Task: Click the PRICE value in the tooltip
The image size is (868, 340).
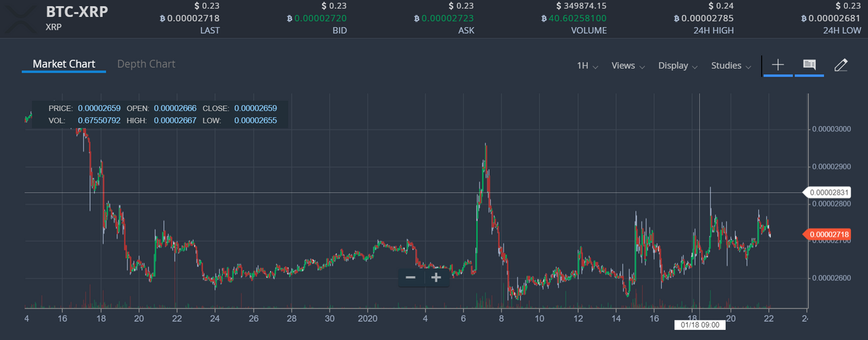Action: [x=99, y=108]
